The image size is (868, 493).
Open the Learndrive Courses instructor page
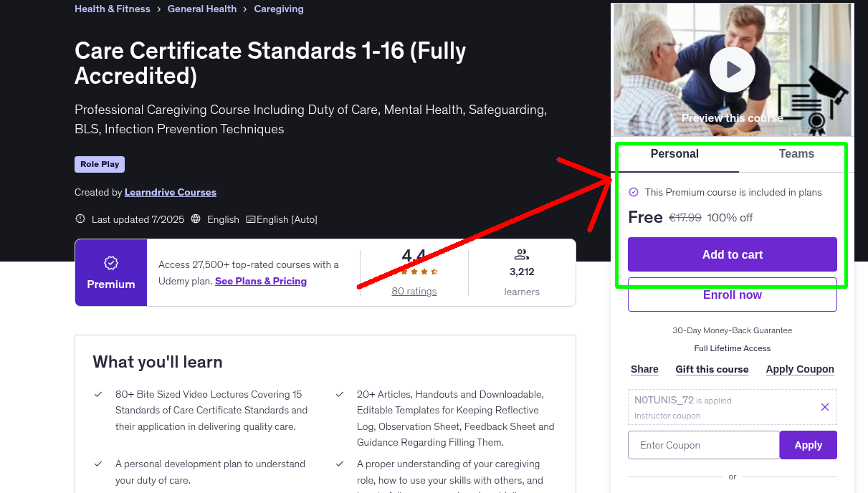[170, 192]
